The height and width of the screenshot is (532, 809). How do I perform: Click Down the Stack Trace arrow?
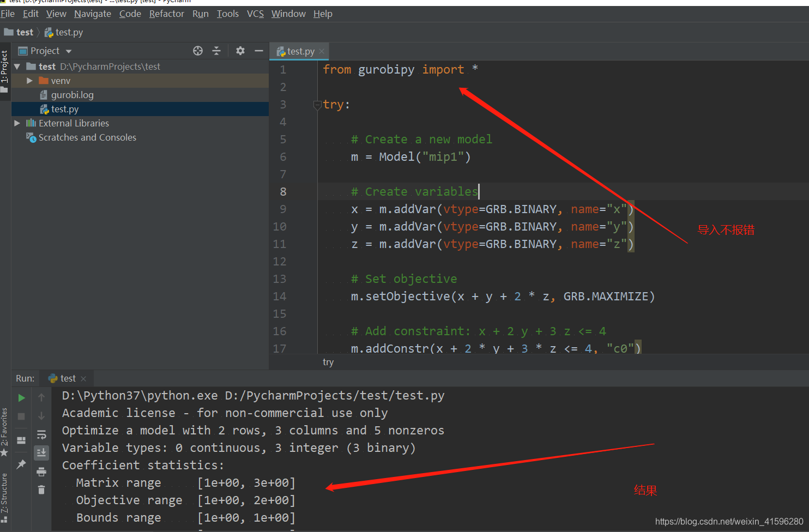pyautogui.click(x=41, y=416)
